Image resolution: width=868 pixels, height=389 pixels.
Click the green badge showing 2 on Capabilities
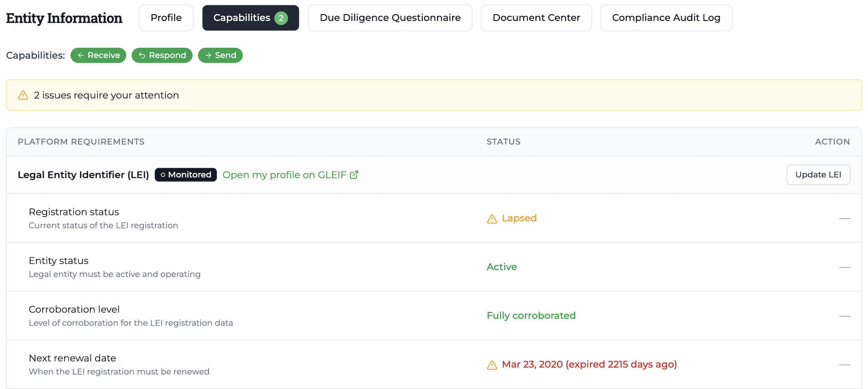coord(281,18)
